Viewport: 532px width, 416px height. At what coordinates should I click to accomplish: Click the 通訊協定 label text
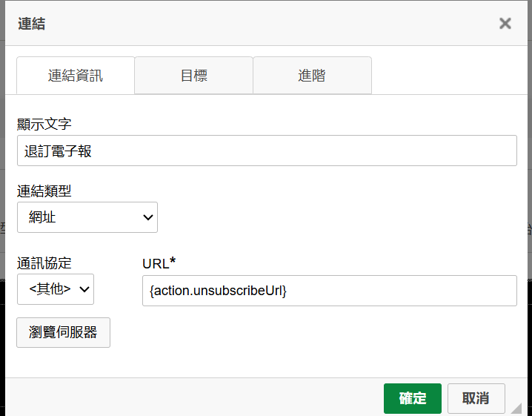(x=44, y=263)
